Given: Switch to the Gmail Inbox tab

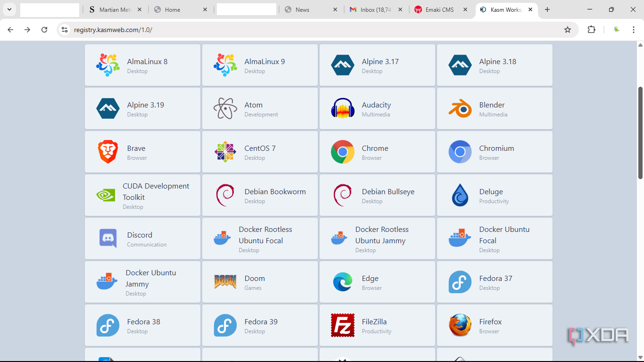Looking at the screenshot, I should click(x=376, y=9).
